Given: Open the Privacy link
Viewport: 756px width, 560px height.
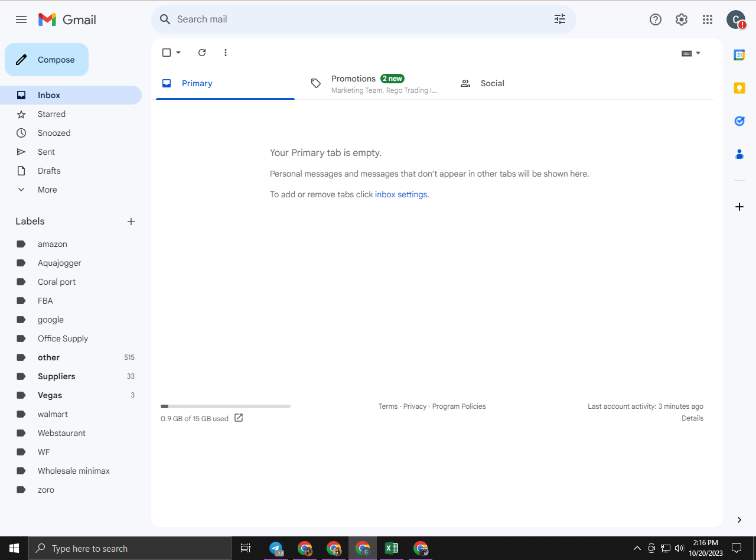Looking at the screenshot, I should click(415, 406).
